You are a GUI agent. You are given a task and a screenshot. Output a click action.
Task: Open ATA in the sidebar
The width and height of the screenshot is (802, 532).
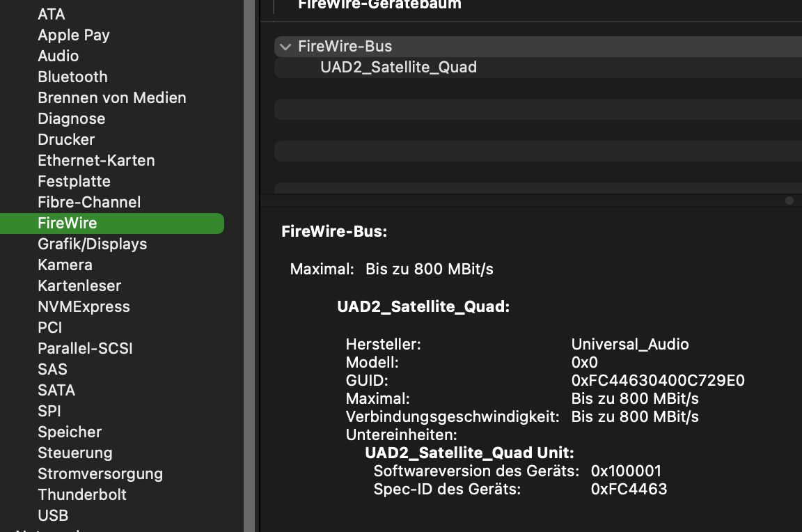(x=51, y=14)
